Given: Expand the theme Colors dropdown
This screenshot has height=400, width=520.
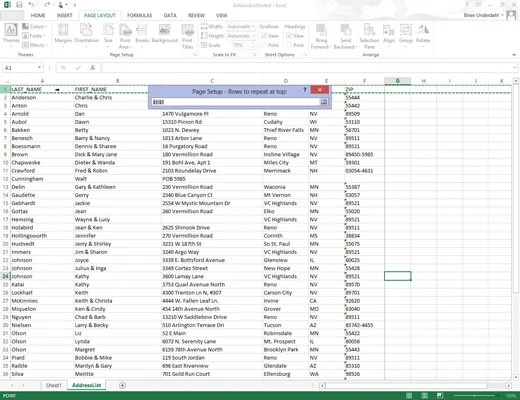Looking at the screenshot, I should tap(35, 26).
